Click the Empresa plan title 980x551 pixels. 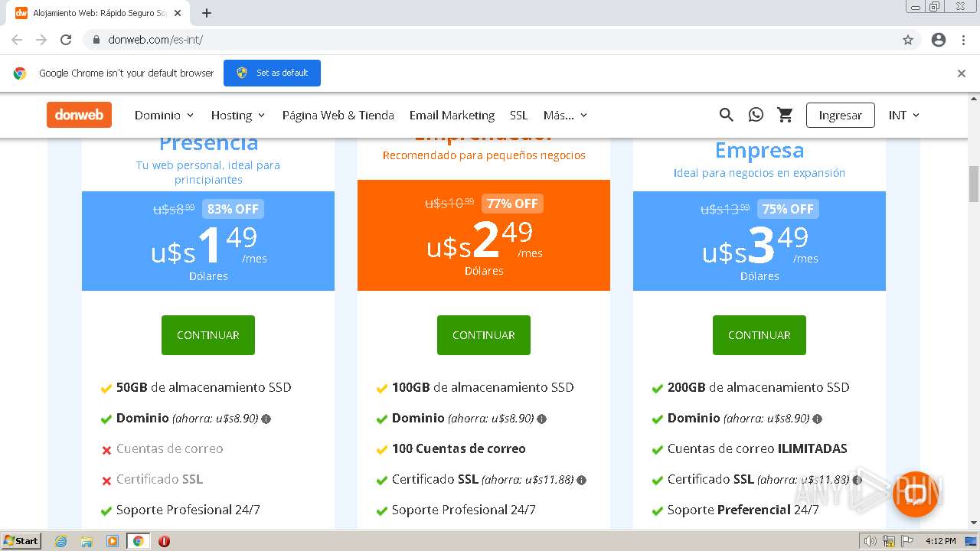(x=759, y=151)
